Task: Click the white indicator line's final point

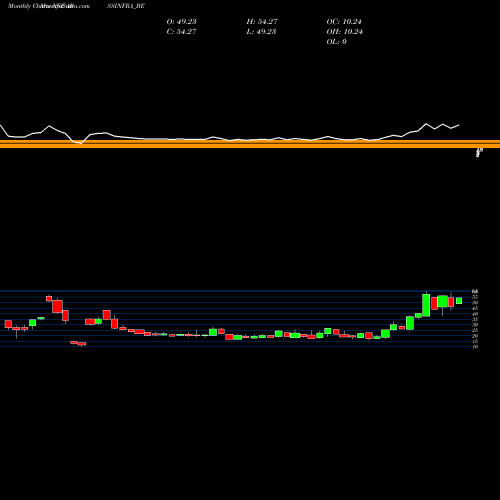Action: coord(459,125)
